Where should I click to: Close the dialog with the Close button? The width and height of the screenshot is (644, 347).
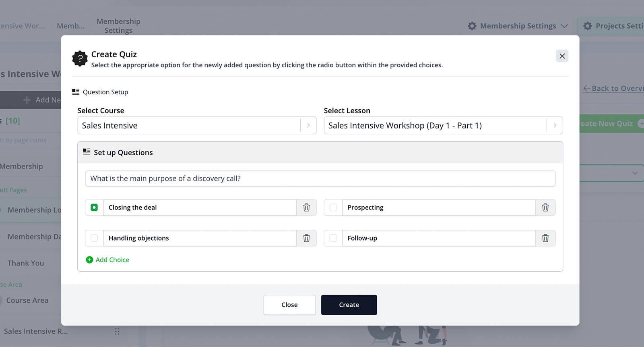[289, 305]
